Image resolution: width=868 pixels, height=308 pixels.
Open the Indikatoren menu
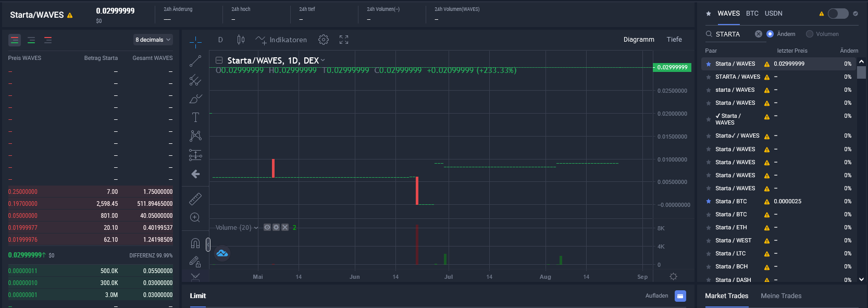pyautogui.click(x=281, y=40)
